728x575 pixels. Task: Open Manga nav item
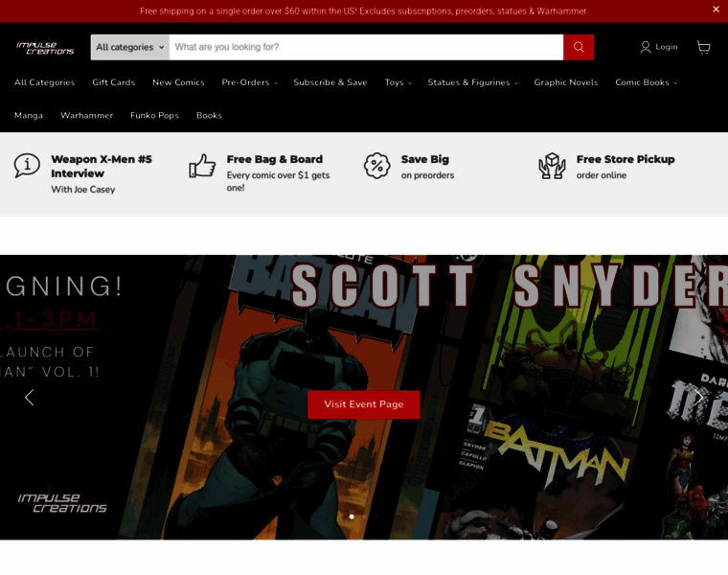coord(29,115)
